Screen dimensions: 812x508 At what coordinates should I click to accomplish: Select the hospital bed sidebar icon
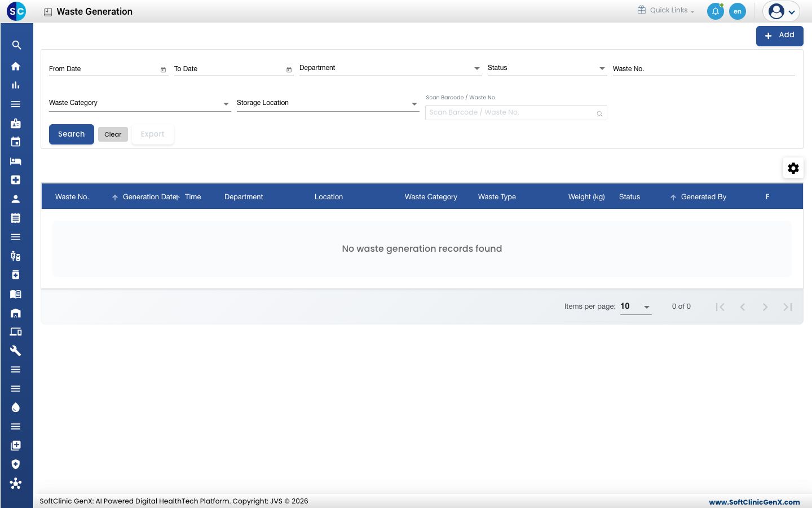pyautogui.click(x=16, y=161)
